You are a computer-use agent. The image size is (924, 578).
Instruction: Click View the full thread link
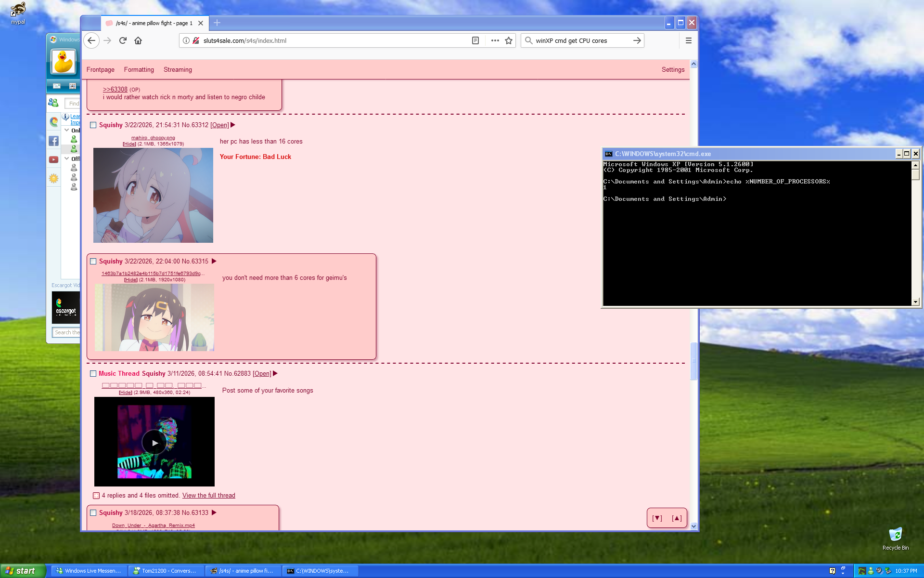pos(208,495)
